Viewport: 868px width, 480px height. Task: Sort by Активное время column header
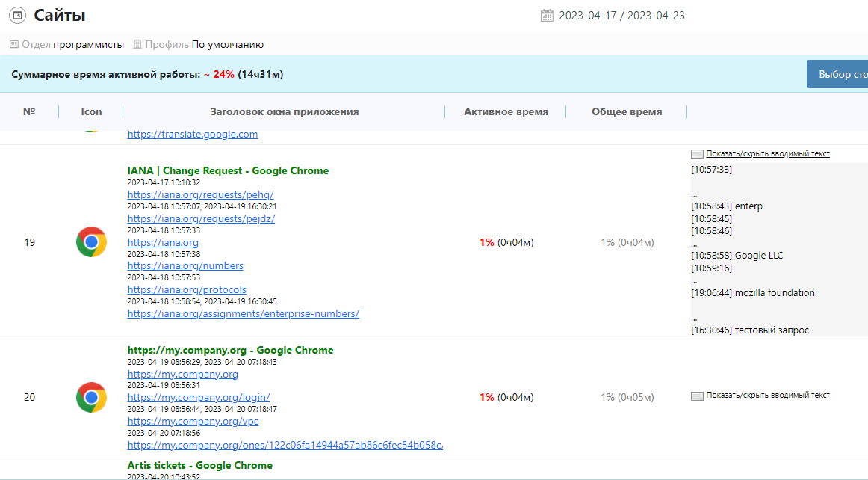click(506, 111)
